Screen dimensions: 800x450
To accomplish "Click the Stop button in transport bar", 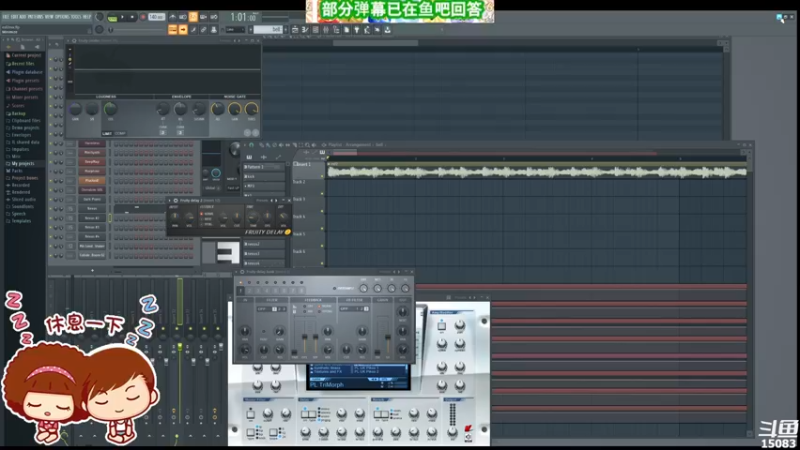I will 132,17.
